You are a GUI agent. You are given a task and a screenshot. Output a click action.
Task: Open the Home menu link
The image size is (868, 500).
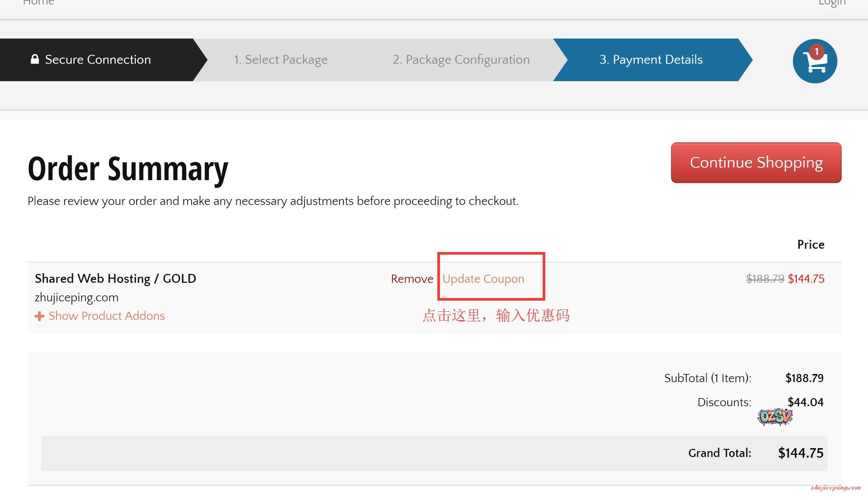click(x=39, y=3)
